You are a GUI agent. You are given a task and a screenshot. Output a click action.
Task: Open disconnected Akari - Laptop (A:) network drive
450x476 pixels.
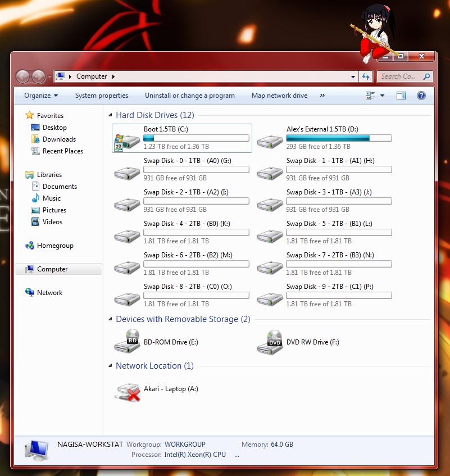coord(127,389)
